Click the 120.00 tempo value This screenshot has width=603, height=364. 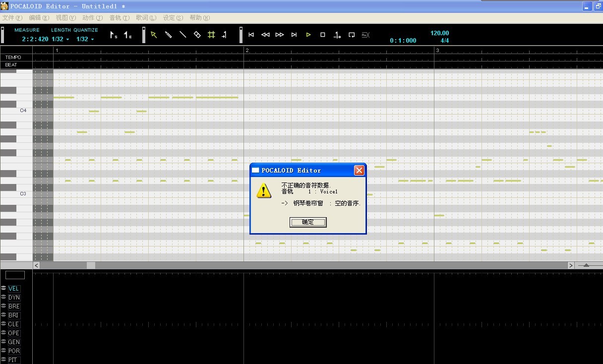pos(439,33)
